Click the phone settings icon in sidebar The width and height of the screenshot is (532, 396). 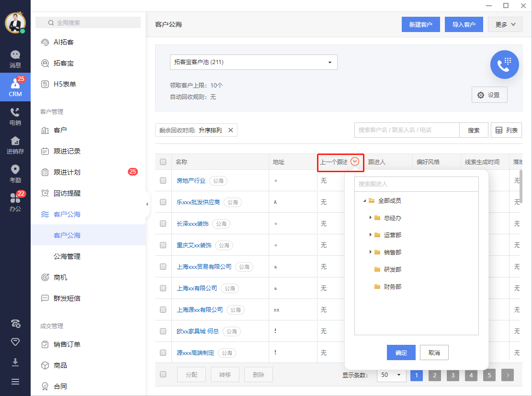coord(15,323)
